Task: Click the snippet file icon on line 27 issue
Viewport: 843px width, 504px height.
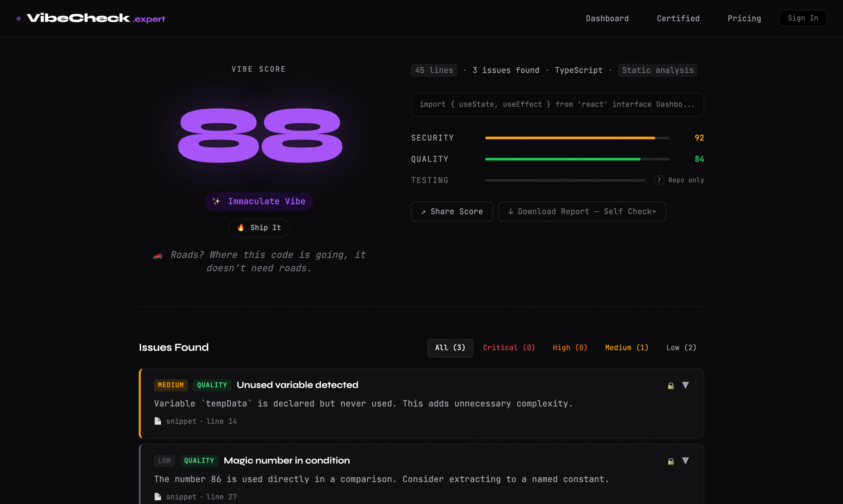Action: 157,496
